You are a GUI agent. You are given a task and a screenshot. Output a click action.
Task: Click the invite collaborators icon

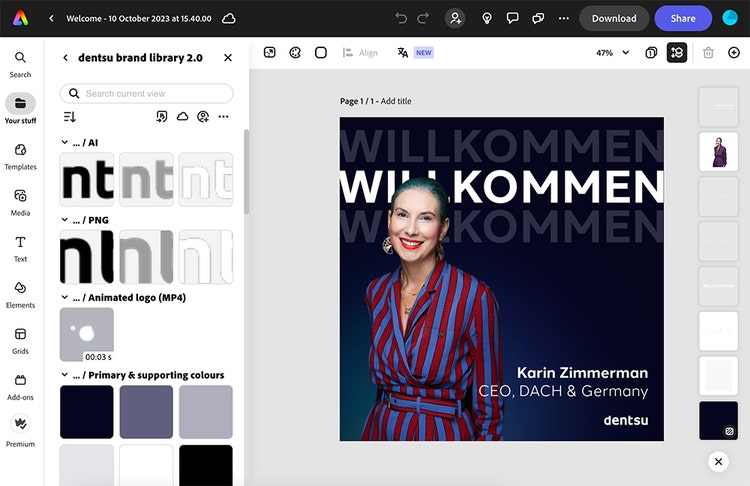(456, 18)
